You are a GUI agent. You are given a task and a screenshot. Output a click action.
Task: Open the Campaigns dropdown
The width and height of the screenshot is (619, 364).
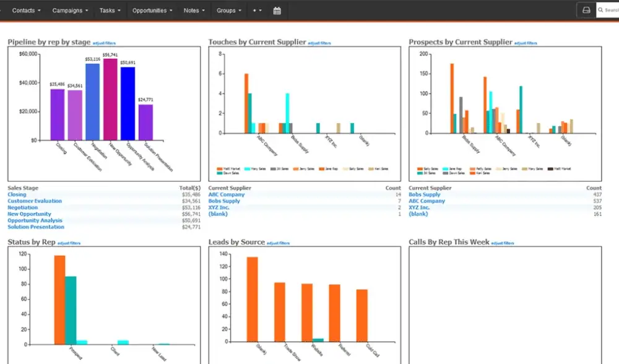pos(70,11)
